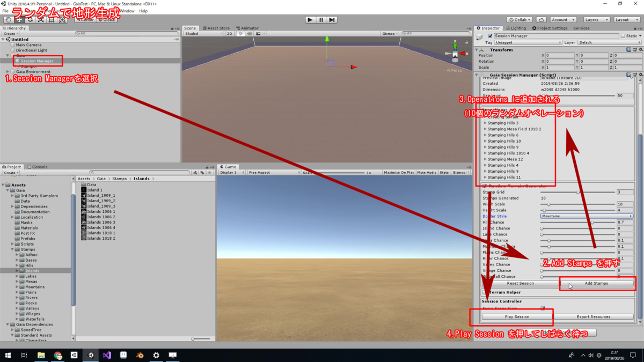Image resolution: width=644 pixels, height=362 pixels.
Task: Open the cloud services icon button
Action: 541,20
